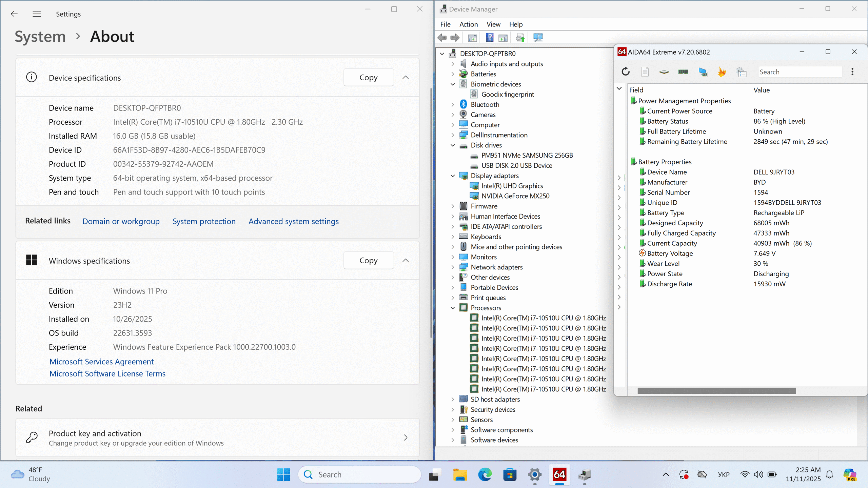Copy Windows specifications with Copy button
Image resolution: width=868 pixels, height=488 pixels.
(368, 260)
